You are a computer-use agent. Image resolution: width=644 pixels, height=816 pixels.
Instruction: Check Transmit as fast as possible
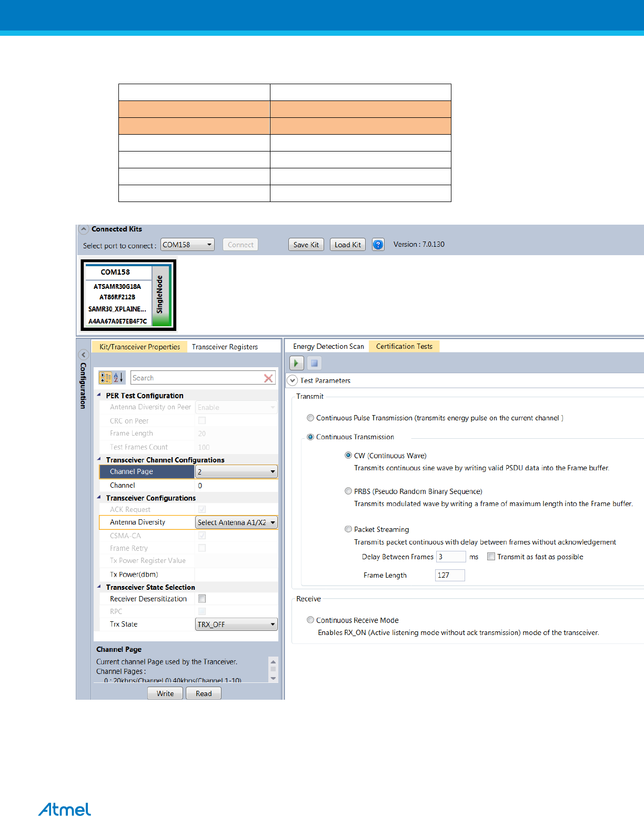[491, 557]
